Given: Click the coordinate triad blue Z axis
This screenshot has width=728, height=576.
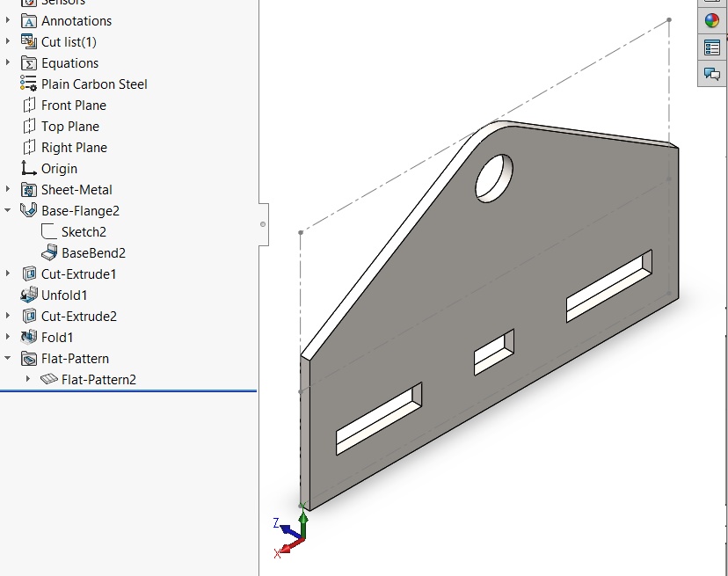Looking at the screenshot, I should [290, 531].
